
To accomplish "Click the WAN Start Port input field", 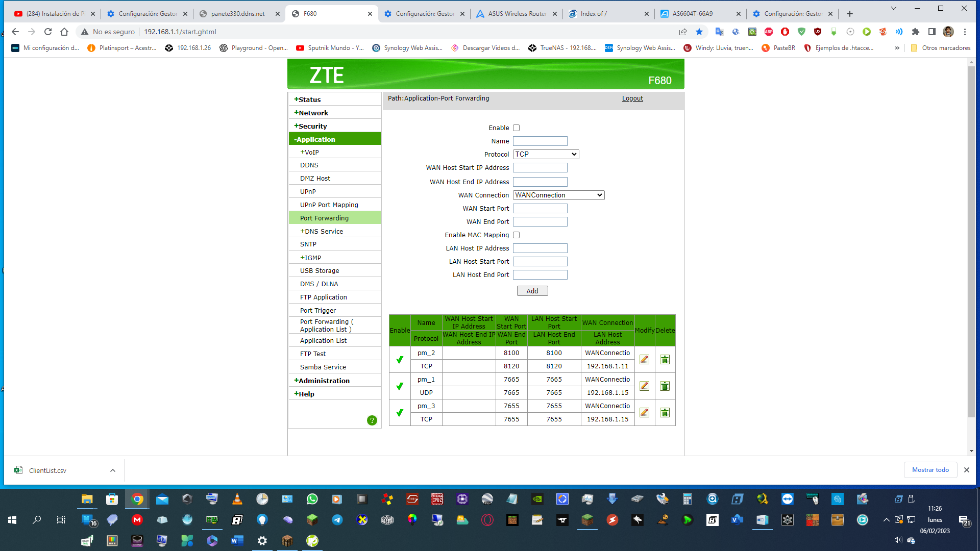I will pyautogui.click(x=540, y=209).
